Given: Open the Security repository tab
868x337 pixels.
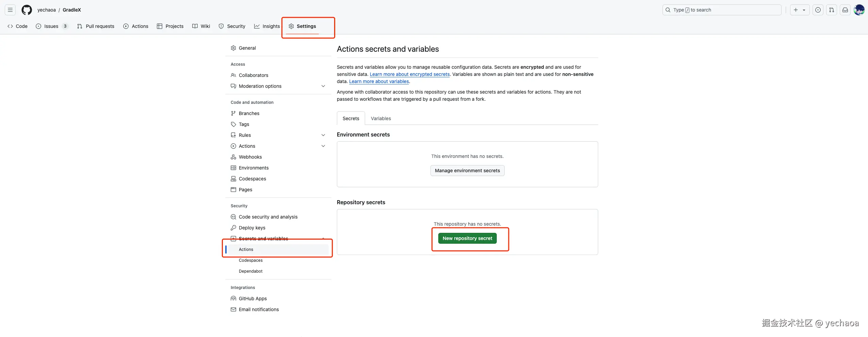Looking at the screenshot, I should pyautogui.click(x=232, y=26).
